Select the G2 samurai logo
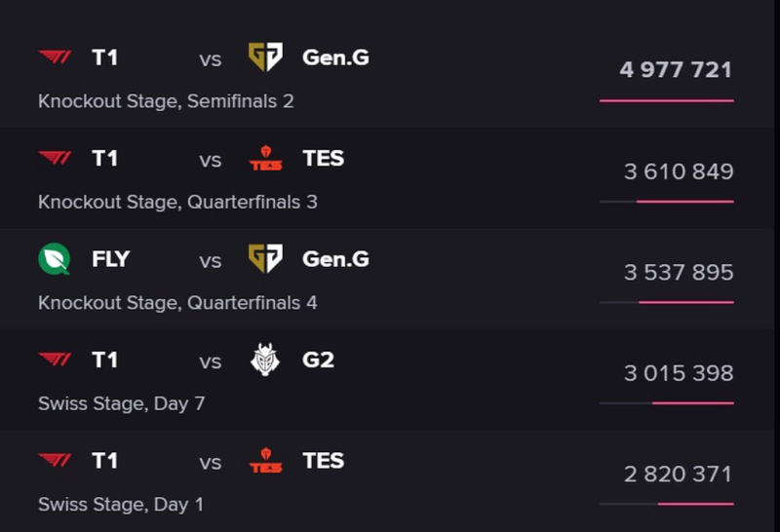Screen dimensions: 780x532 pos(264,360)
